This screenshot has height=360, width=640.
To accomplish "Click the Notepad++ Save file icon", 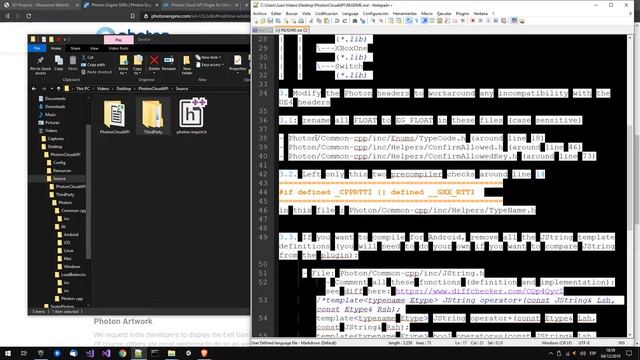I will pos(270,21).
